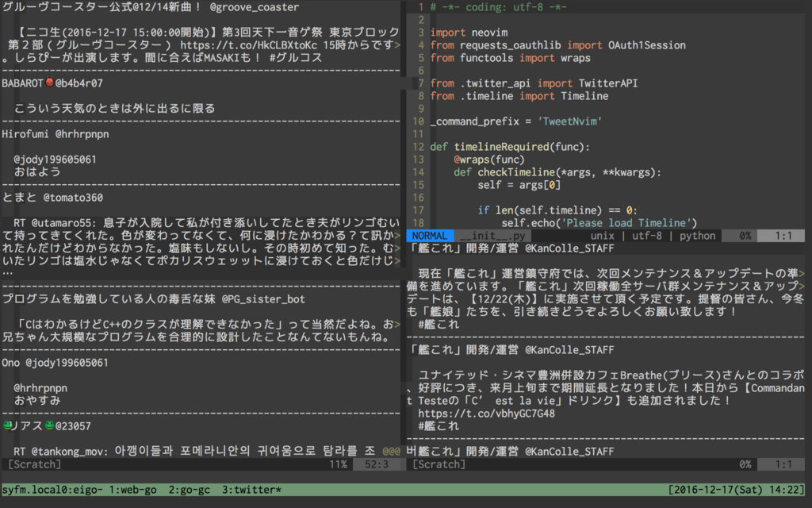The image size is (812, 508).
Task: Click the Timeline import on line 8
Action: click(584, 96)
